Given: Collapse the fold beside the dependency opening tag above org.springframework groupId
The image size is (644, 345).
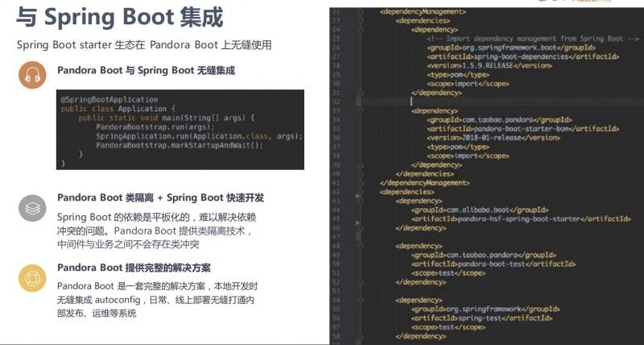Looking at the screenshot, I should point(360,300).
